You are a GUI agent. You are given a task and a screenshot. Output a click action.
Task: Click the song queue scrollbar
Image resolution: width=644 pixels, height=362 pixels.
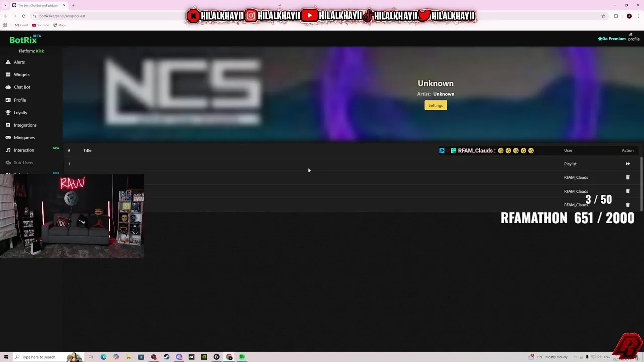[x=641, y=184]
